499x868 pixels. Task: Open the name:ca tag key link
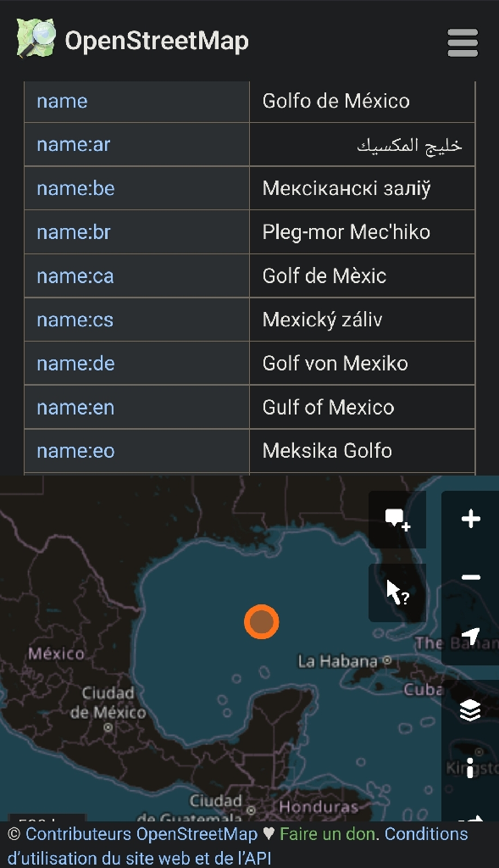75,275
